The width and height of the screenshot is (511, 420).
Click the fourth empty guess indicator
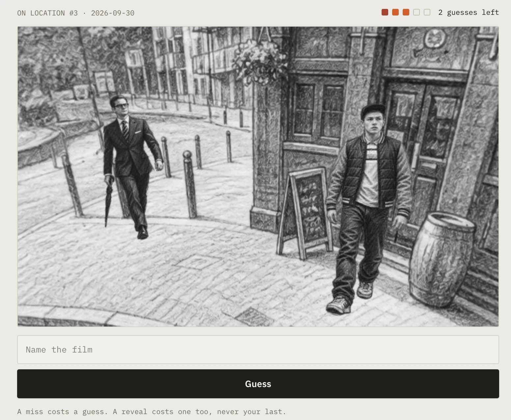click(x=417, y=12)
